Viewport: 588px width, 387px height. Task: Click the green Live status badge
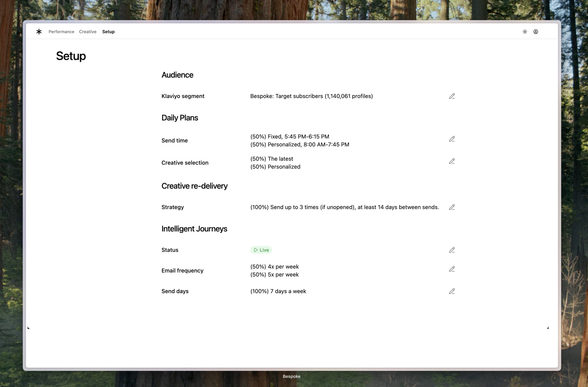[261, 250]
